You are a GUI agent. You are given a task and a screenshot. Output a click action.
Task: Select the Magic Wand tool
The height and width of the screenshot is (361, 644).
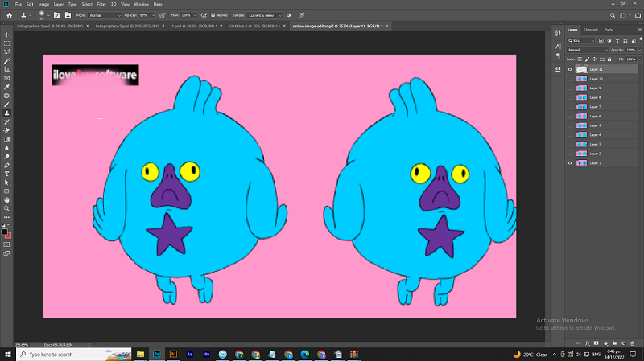click(x=6, y=61)
